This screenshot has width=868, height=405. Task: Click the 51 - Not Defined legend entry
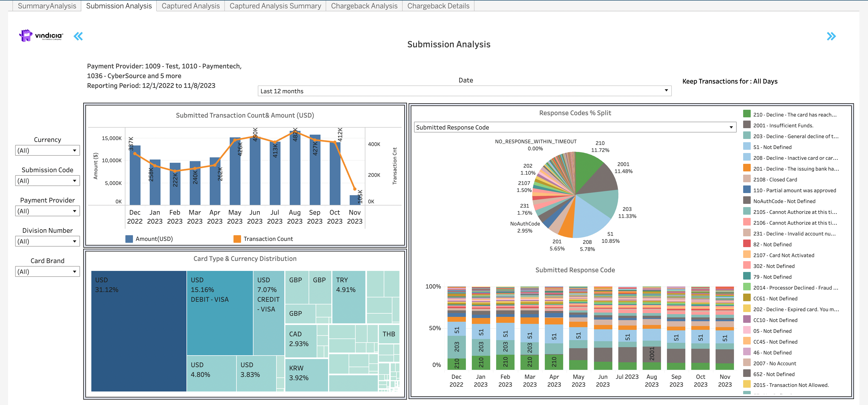(x=767, y=147)
